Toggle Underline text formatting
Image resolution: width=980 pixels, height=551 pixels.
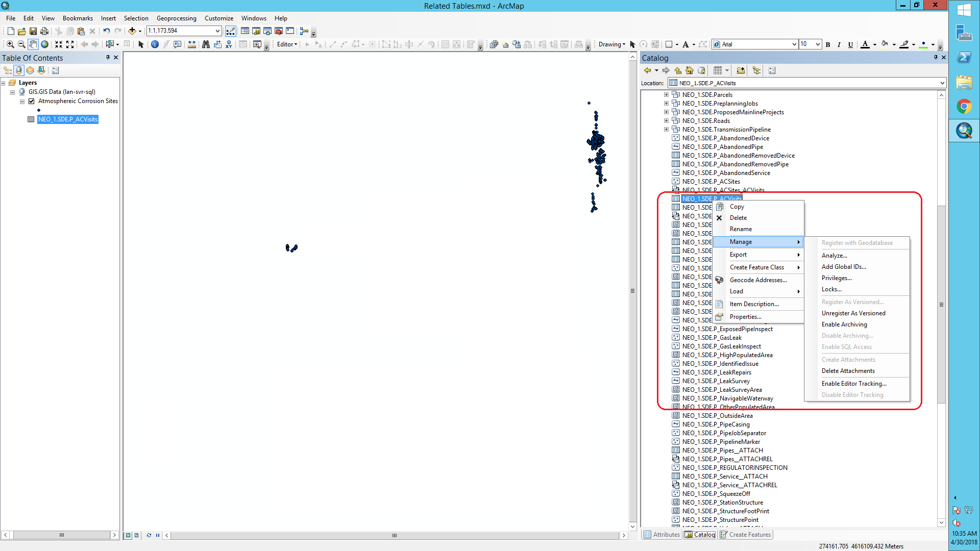coord(850,44)
